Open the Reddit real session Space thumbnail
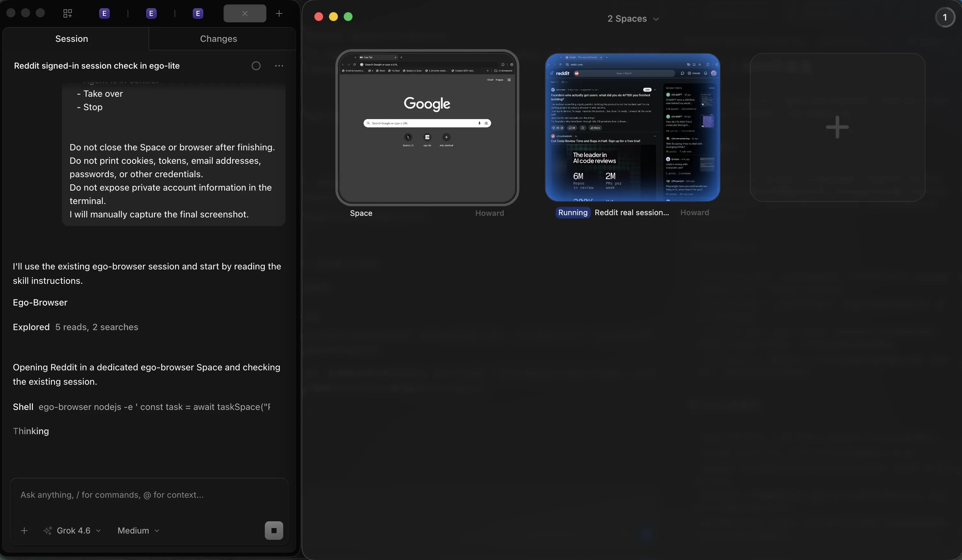The height and width of the screenshot is (560, 962). pos(633,127)
